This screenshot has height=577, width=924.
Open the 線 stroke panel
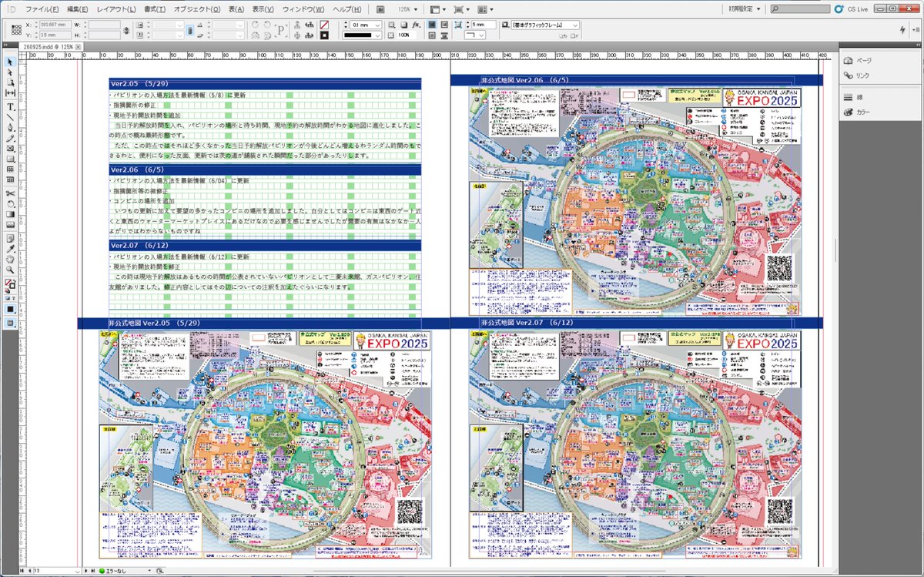(853, 97)
